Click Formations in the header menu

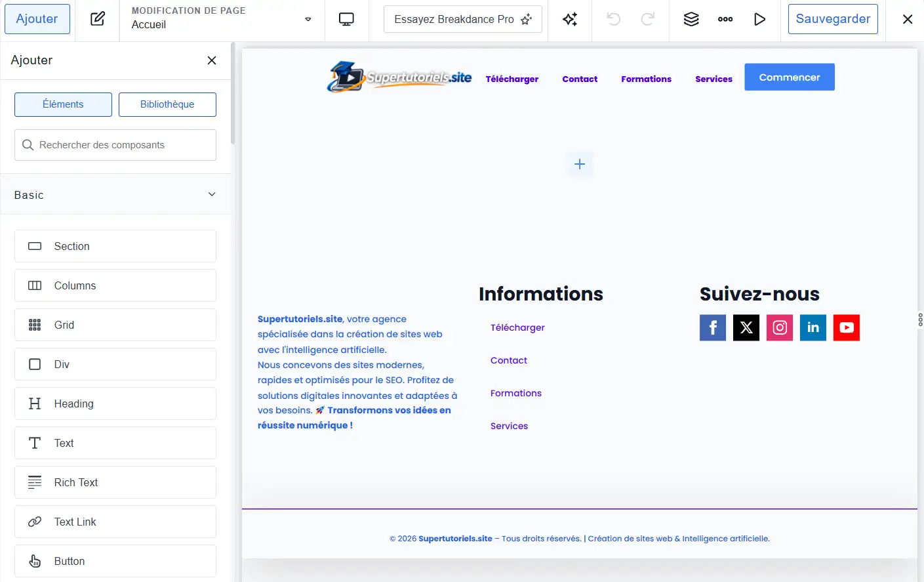(x=646, y=79)
